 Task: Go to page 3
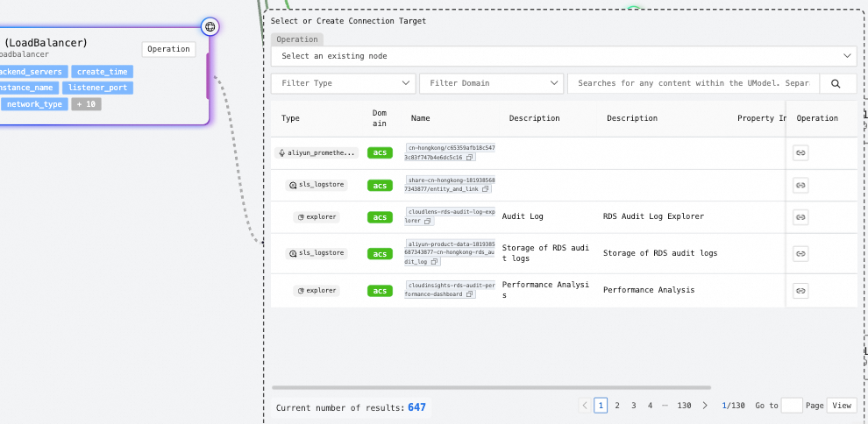(634, 406)
